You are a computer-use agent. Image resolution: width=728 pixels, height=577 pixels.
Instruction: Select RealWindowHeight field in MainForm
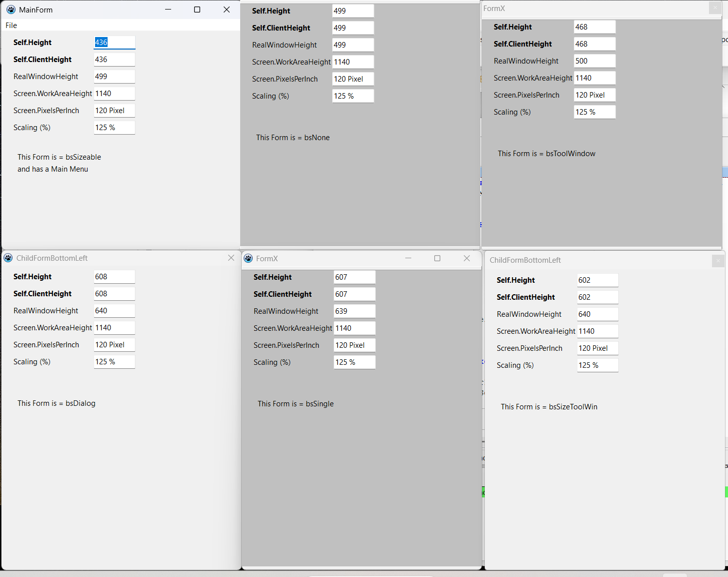pyautogui.click(x=115, y=77)
